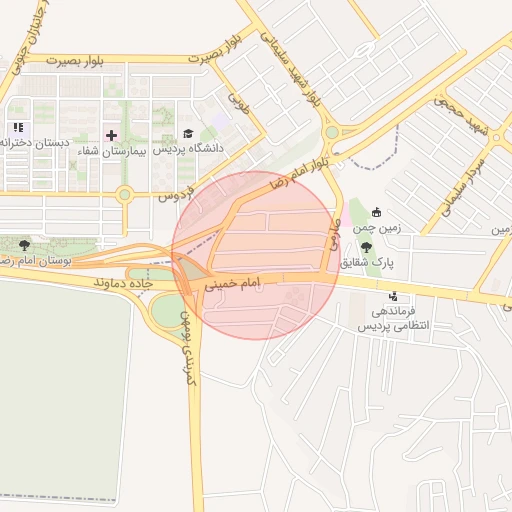This screenshot has width=512, height=512.
Task: Select the tree icon of پارک شقایق
Action: pos(366,248)
